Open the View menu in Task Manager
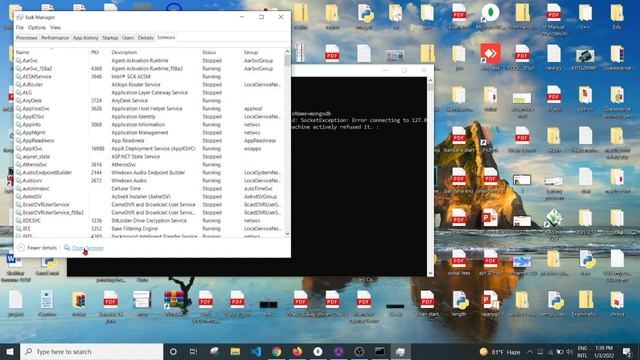 pyautogui.click(x=56, y=27)
